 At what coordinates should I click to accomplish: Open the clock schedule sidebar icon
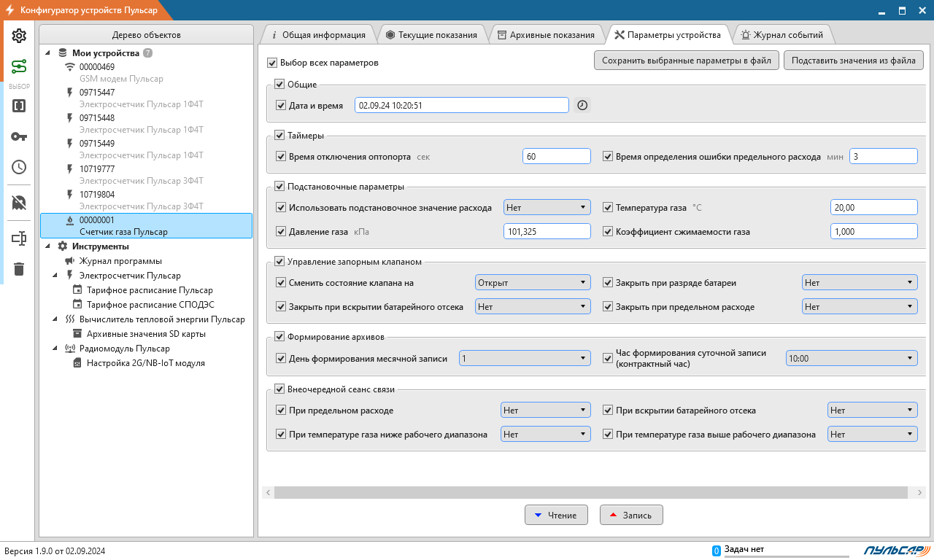[x=19, y=167]
